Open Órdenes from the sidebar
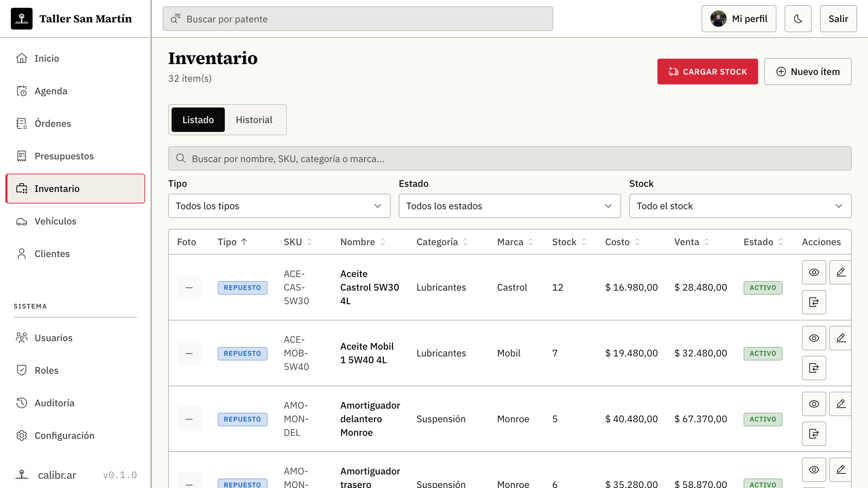This screenshot has height=488, width=868. coord(75,123)
